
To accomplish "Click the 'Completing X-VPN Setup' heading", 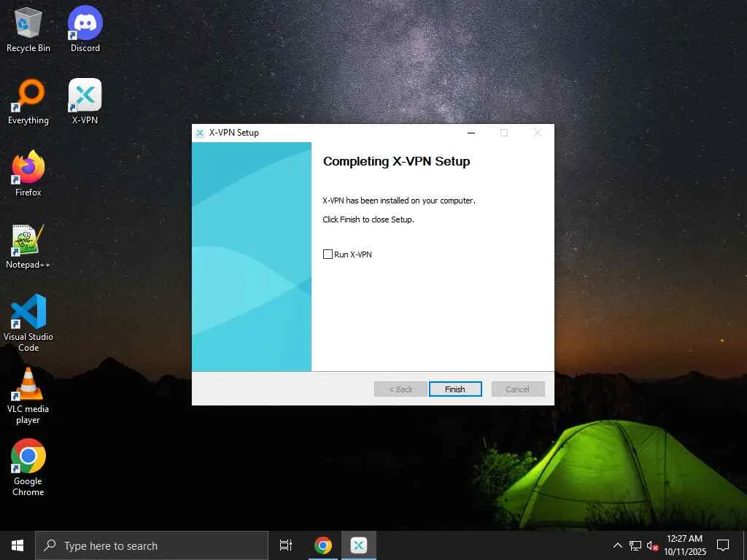I will 396,161.
